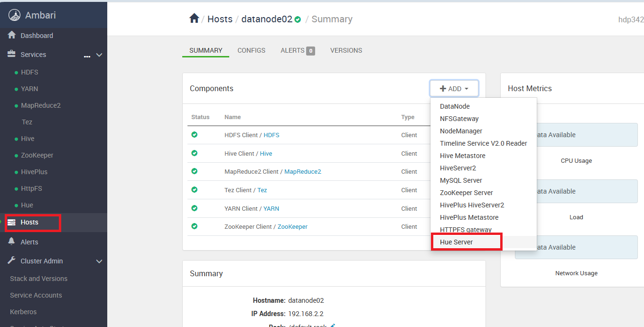Click the Network Usage metric label
The image size is (644, 327).
tap(576, 273)
